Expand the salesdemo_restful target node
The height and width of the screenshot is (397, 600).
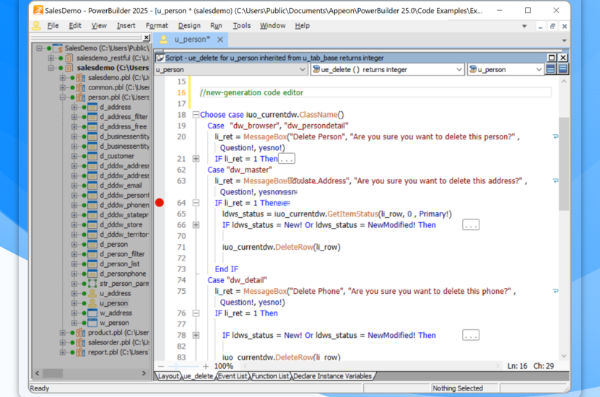[51, 58]
